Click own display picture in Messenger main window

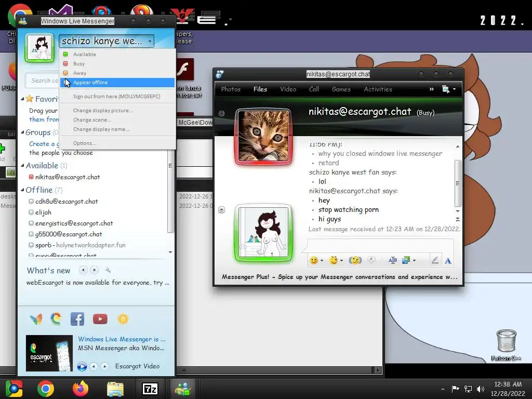[39, 47]
